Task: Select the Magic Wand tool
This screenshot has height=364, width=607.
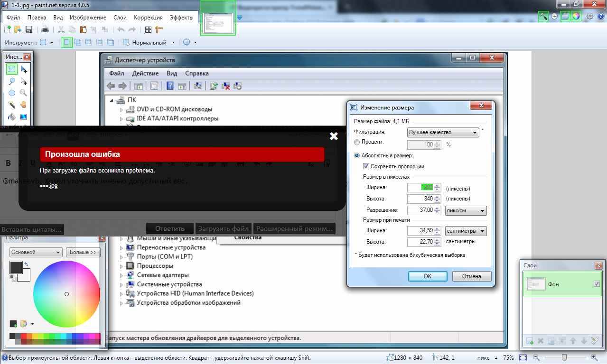Action: (x=12, y=105)
